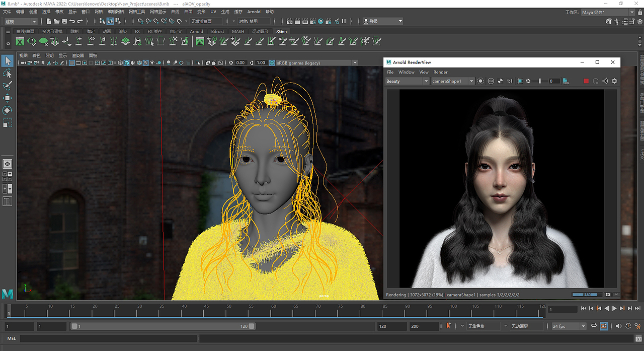644x351 pixels.
Task: Click the 1:1 zoom icon in RenderView
Action: [510, 81]
